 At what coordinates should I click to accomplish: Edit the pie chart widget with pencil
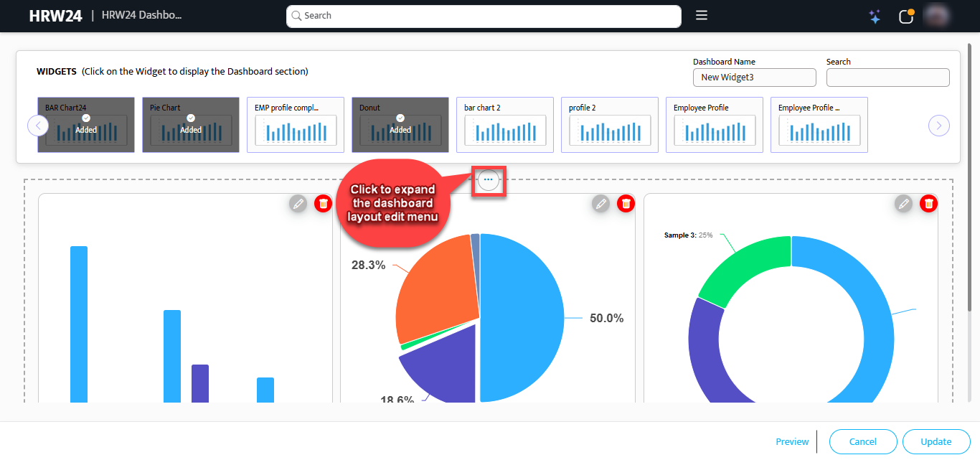pos(600,204)
